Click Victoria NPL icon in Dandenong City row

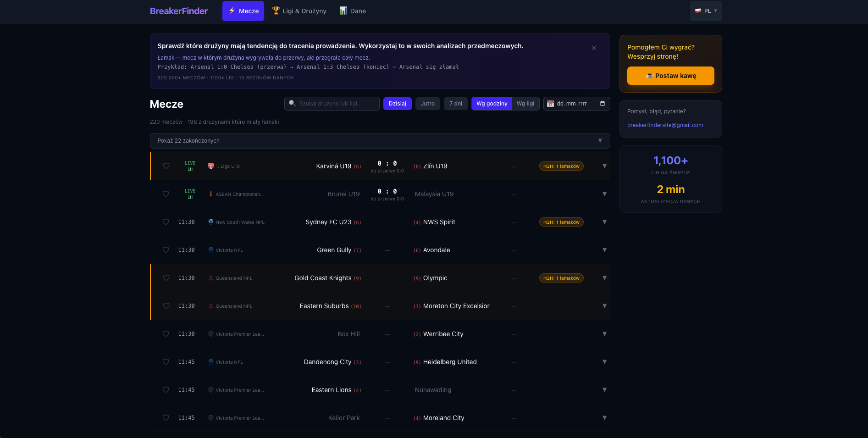click(211, 362)
